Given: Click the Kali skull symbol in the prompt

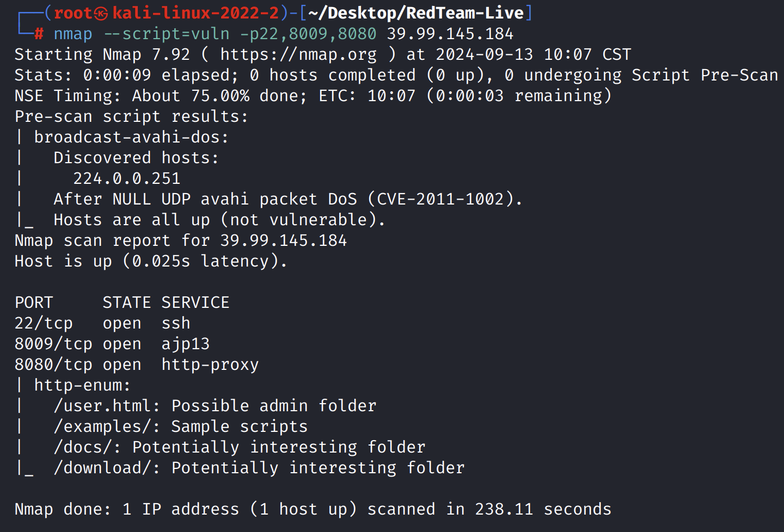Looking at the screenshot, I should (x=101, y=13).
